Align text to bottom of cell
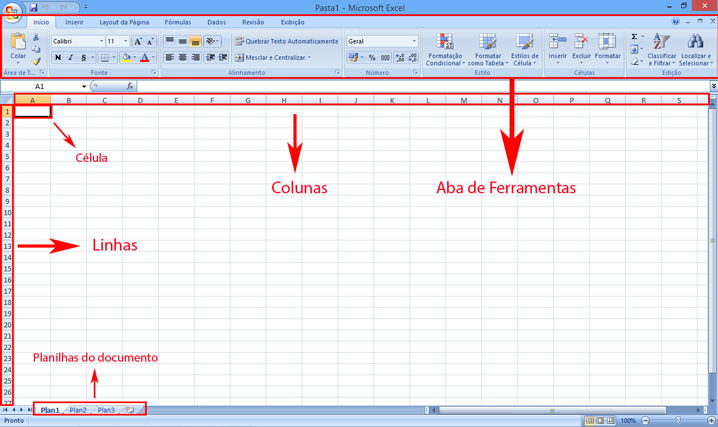 195,41
